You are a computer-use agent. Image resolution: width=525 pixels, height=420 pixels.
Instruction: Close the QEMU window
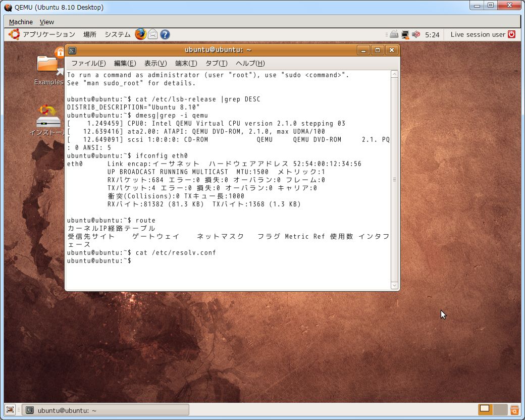pyautogui.click(x=509, y=6)
